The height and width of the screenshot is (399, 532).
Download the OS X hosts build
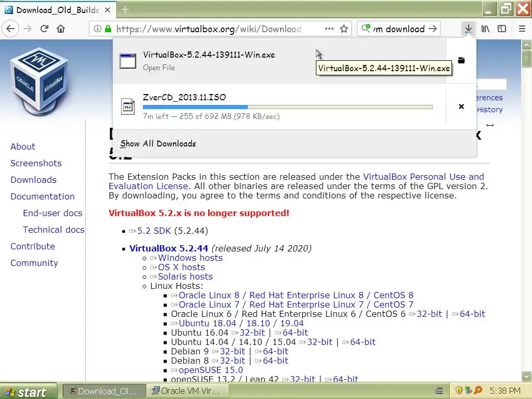181,268
